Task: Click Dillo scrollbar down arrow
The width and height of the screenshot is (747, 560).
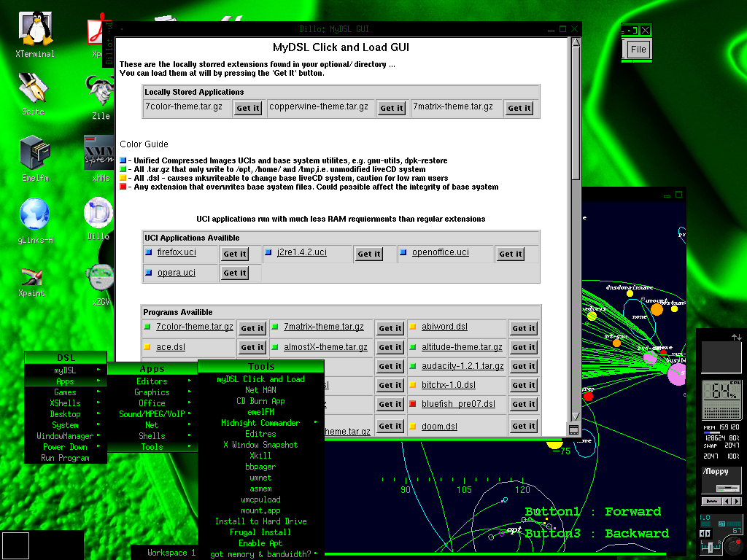Action: point(576,416)
